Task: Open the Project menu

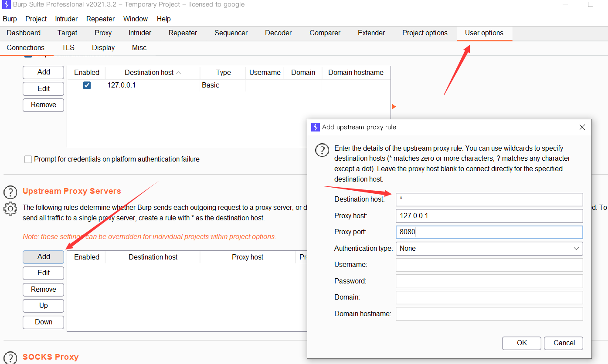Action: point(36,19)
